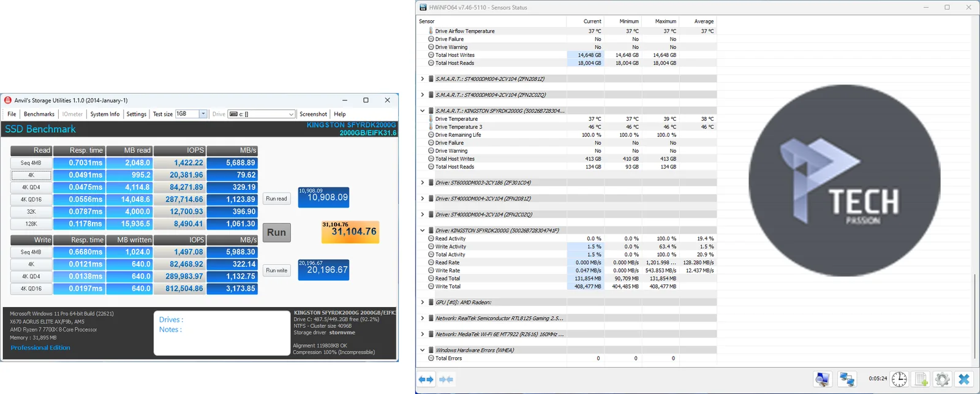
Task: Click the HWiNFO sensor list vertical scrollbar
Action: (x=974, y=317)
